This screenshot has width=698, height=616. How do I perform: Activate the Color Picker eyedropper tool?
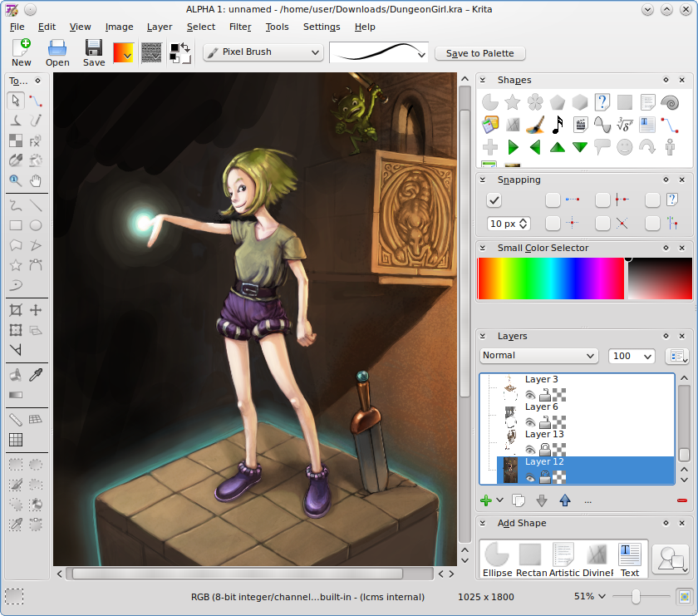coord(36,375)
